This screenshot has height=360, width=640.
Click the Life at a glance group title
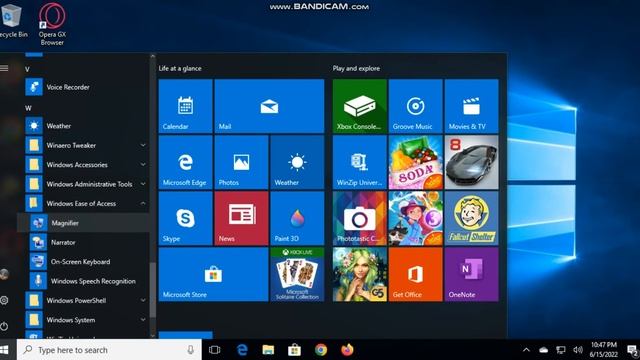click(x=180, y=69)
